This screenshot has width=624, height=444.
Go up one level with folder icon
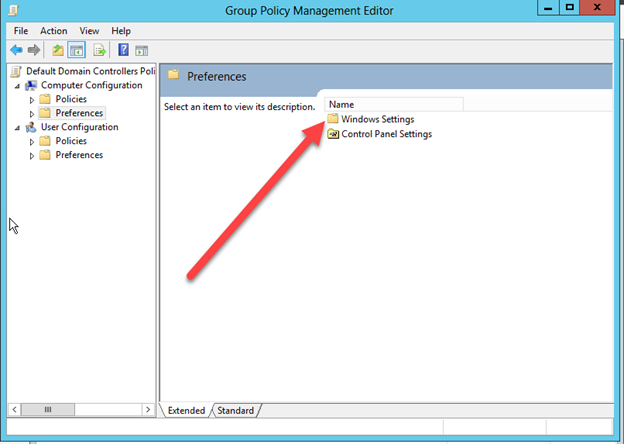(58, 50)
